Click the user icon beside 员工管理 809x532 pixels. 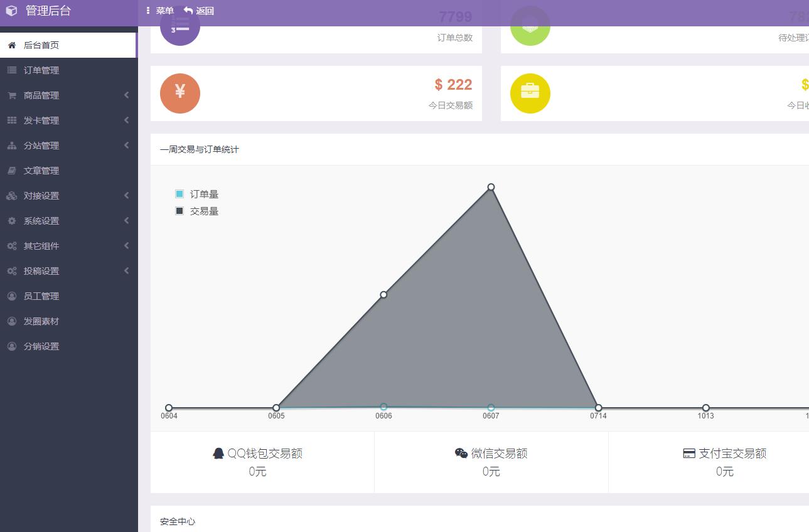[x=12, y=296]
